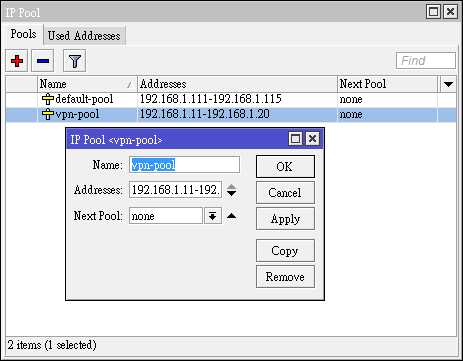463x361 pixels.
Task: Close the main IP Pool window
Action: [x=450, y=12]
